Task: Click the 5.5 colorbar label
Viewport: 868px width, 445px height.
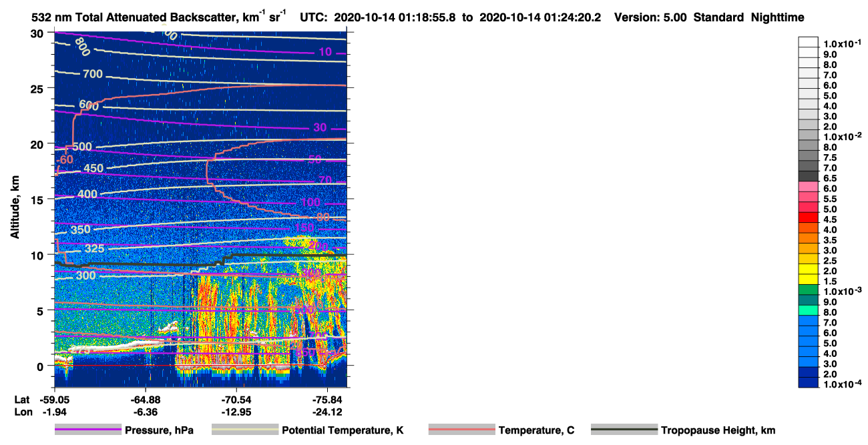Action: click(829, 199)
